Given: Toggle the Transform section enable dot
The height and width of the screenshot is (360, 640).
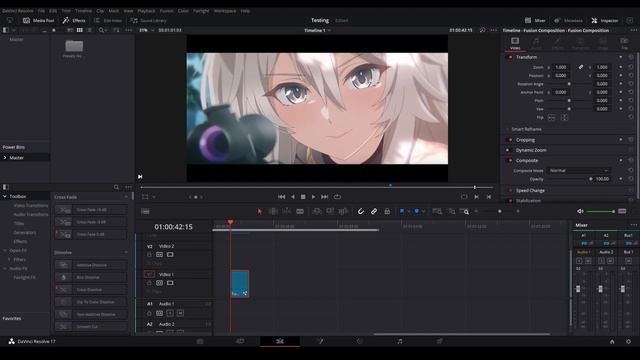Looking at the screenshot, I should coord(510,57).
